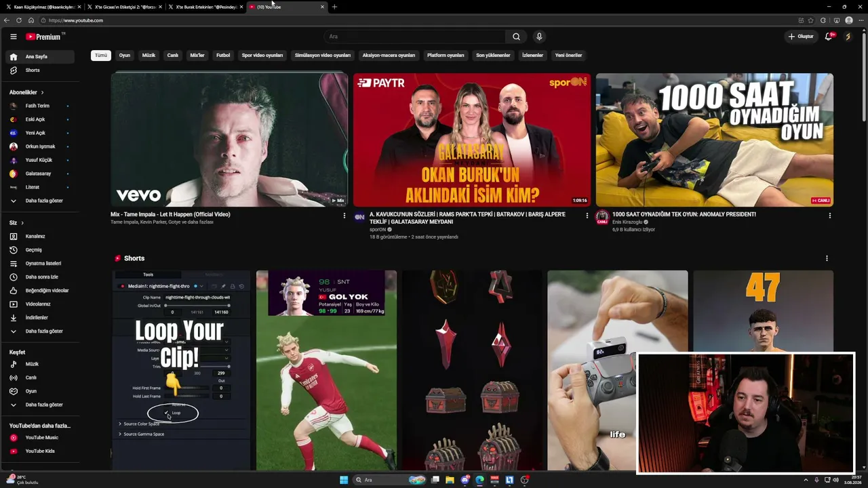Image resolution: width=868 pixels, height=488 pixels.
Task: Open options for the Tame Impala video
Action: (x=344, y=216)
